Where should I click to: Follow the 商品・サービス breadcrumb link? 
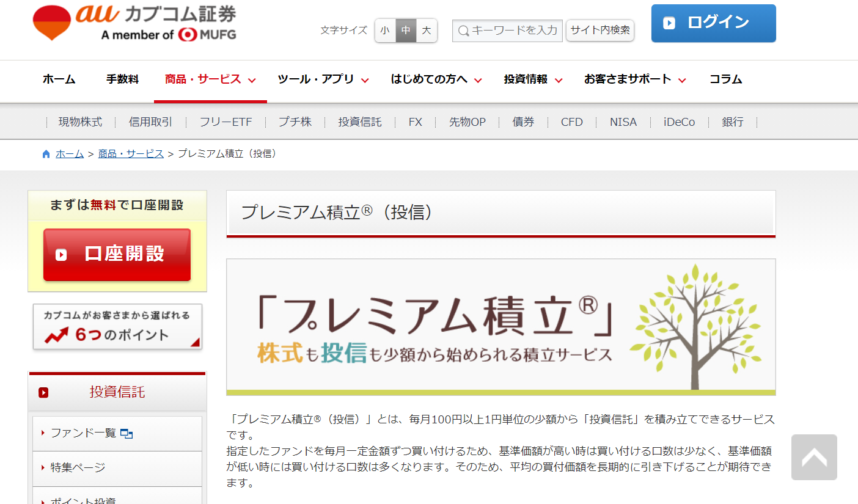131,154
